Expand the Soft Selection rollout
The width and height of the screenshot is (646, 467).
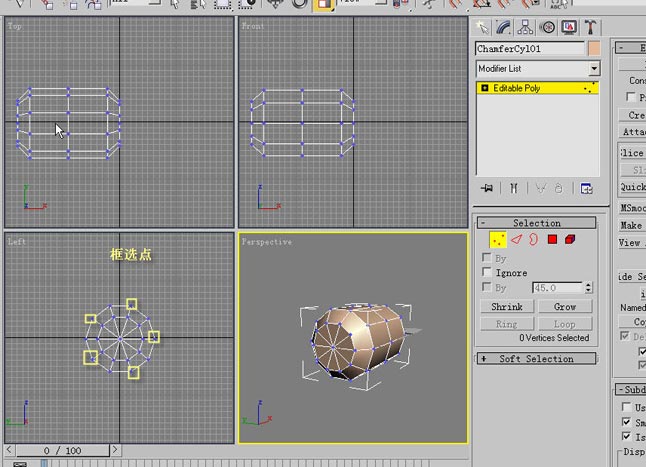click(x=536, y=359)
